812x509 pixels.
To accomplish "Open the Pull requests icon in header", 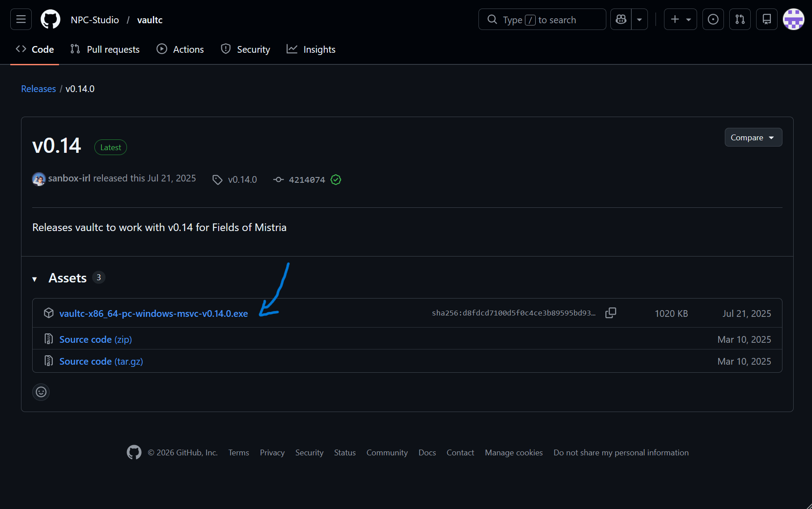I will pos(740,20).
